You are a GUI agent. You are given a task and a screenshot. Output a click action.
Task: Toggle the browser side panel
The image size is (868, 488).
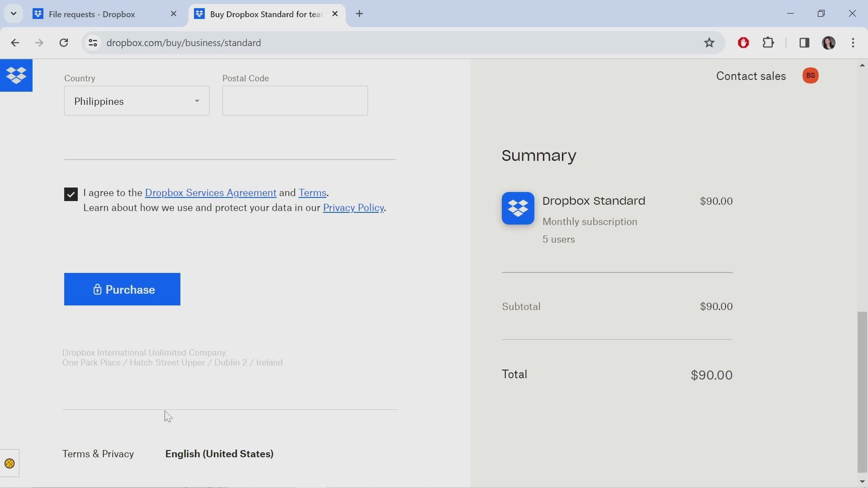pyautogui.click(x=804, y=42)
